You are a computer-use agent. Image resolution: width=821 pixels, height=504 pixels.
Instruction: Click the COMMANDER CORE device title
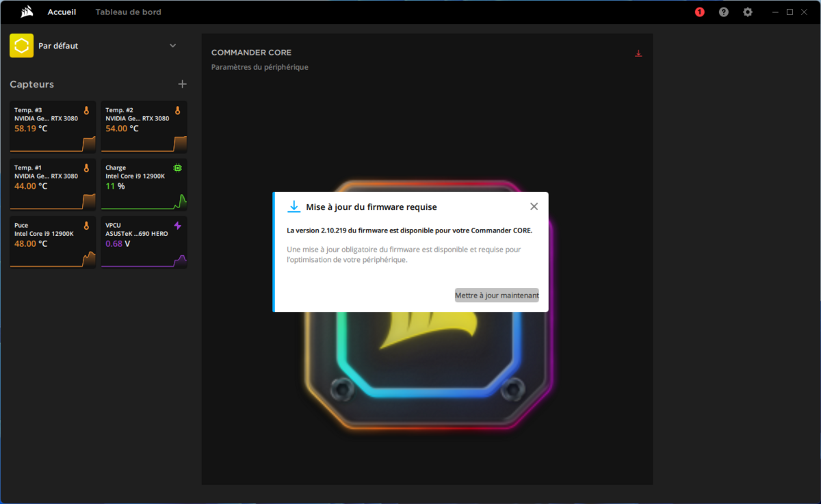[251, 53]
